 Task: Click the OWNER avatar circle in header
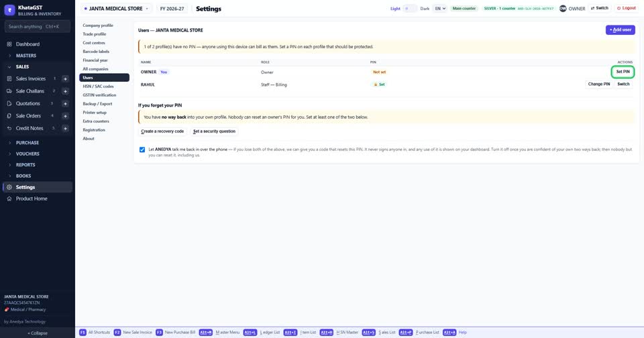click(563, 8)
